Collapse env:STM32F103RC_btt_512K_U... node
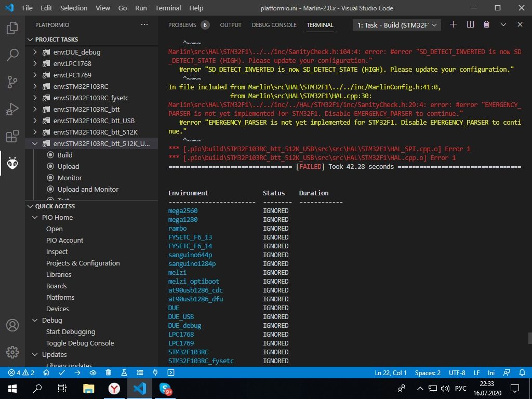This screenshot has height=399, width=532. click(x=35, y=143)
